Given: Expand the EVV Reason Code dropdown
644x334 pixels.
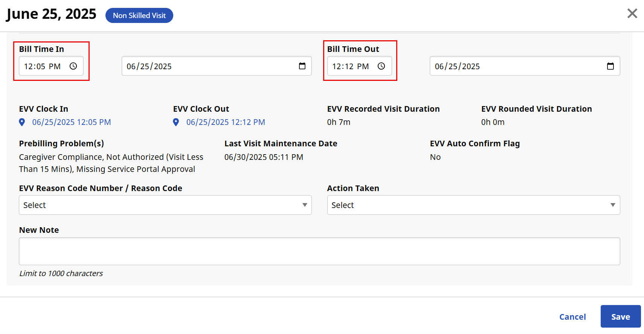Looking at the screenshot, I should pyautogui.click(x=165, y=205).
